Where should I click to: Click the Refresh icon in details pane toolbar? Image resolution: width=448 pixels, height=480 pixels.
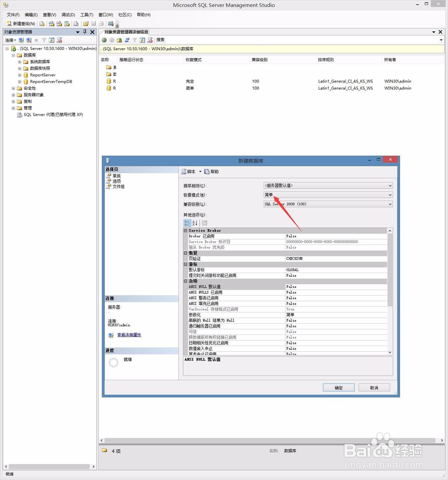tap(142, 40)
